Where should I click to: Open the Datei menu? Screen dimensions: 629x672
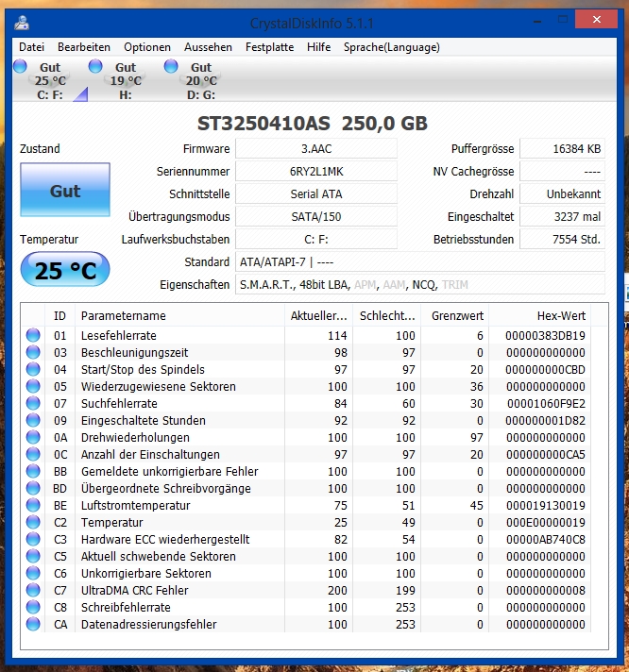[31, 47]
